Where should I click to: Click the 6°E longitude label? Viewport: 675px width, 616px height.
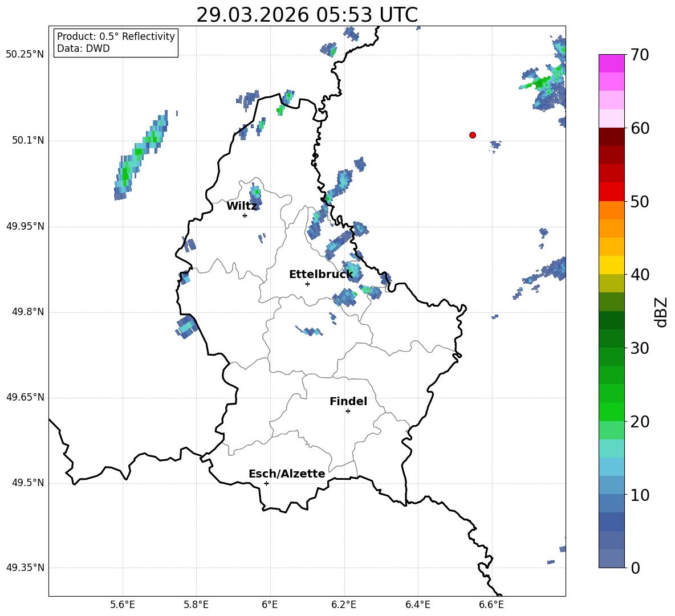pos(270,605)
